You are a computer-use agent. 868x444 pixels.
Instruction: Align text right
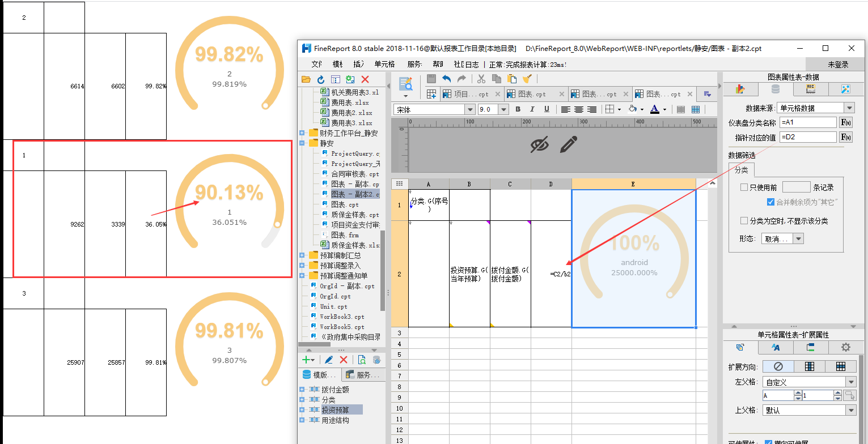(x=592, y=109)
